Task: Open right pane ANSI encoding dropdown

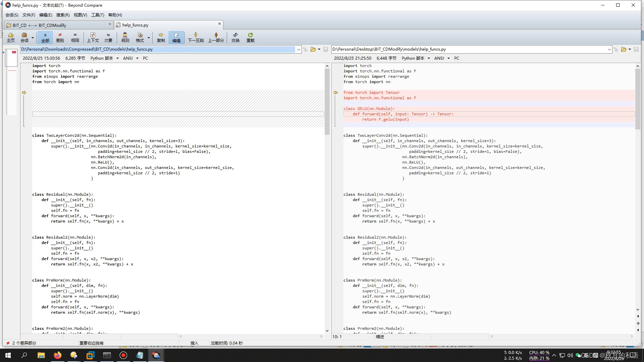Action: click(x=442, y=58)
